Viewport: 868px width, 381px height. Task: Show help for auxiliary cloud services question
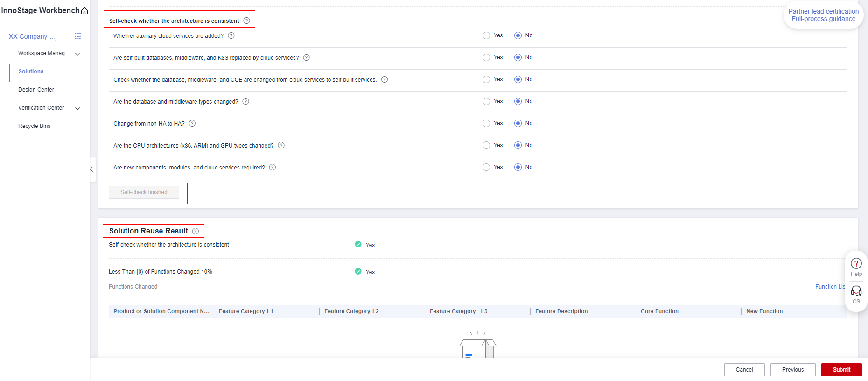pyautogui.click(x=231, y=35)
